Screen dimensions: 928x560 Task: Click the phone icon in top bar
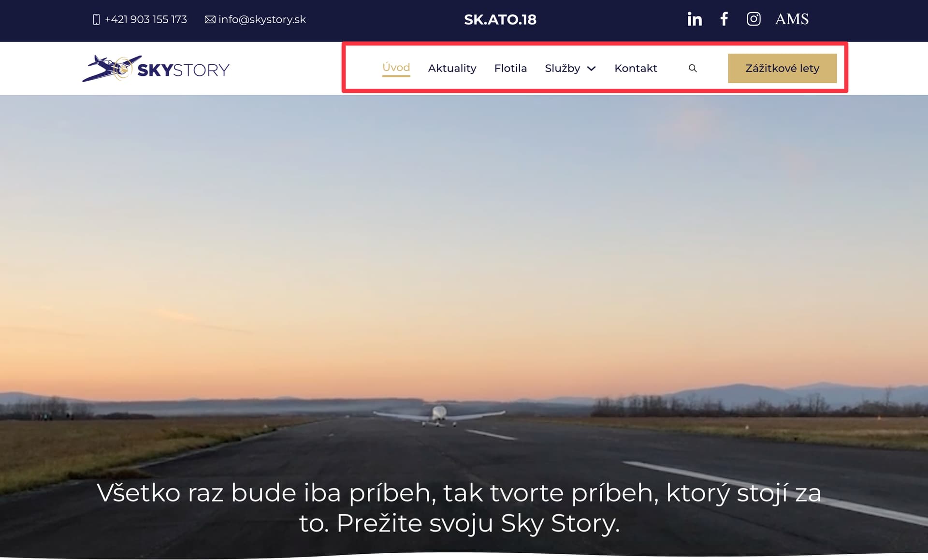tap(96, 19)
